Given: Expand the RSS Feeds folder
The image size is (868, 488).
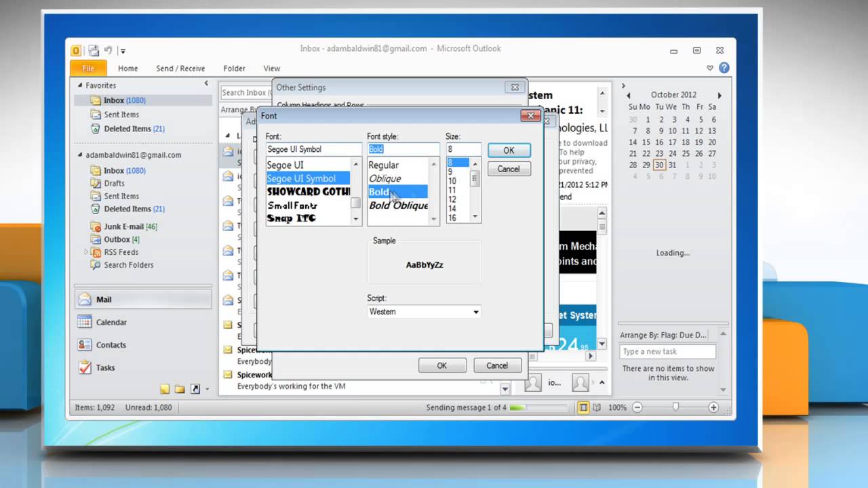Looking at the screenshot, I should 86,252.
